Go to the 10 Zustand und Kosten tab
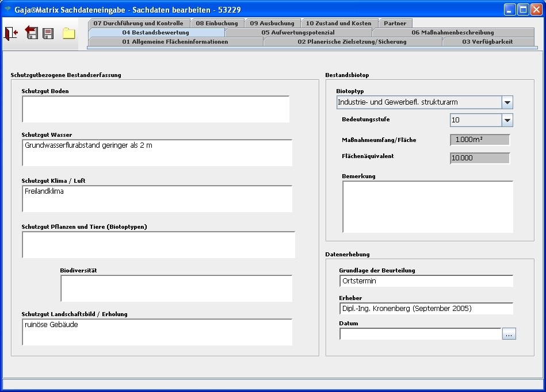The image size is (546, 392). pos(339,24)
